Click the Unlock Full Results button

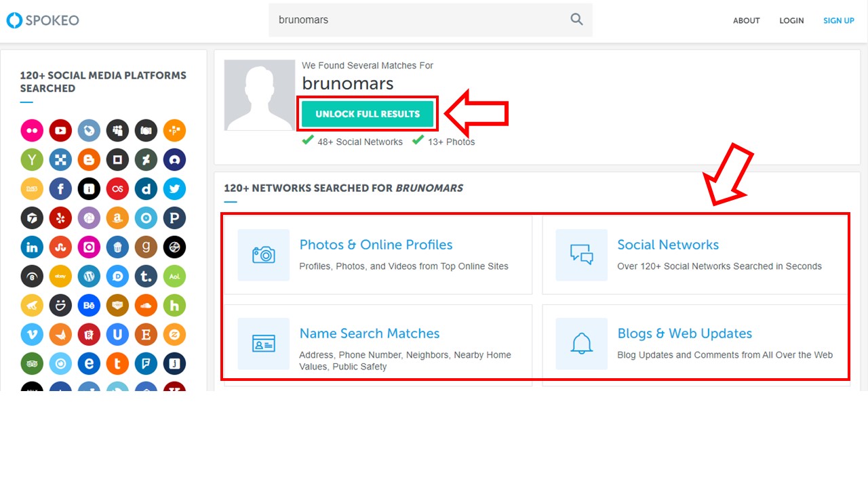368,114
